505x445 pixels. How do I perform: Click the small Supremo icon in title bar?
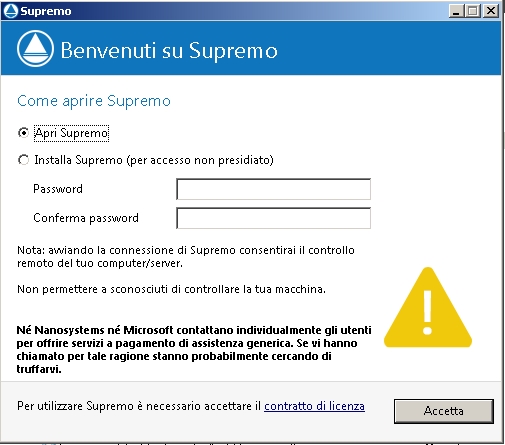coord(10,11)
